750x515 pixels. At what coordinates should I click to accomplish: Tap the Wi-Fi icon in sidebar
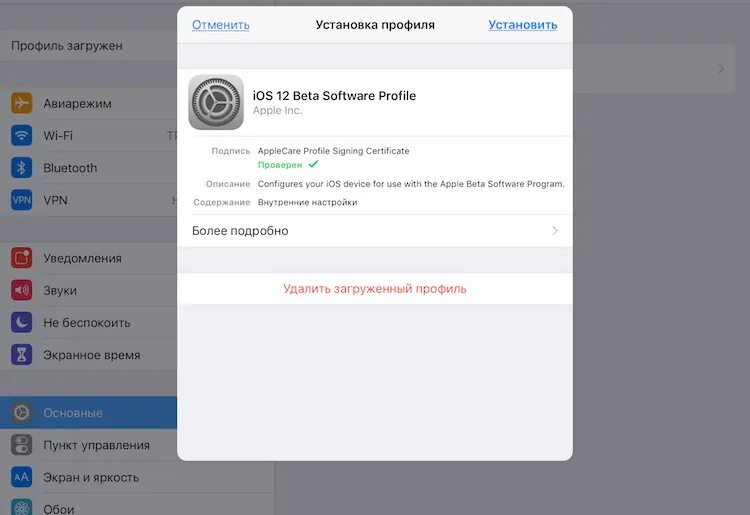[x=22, y=135]
